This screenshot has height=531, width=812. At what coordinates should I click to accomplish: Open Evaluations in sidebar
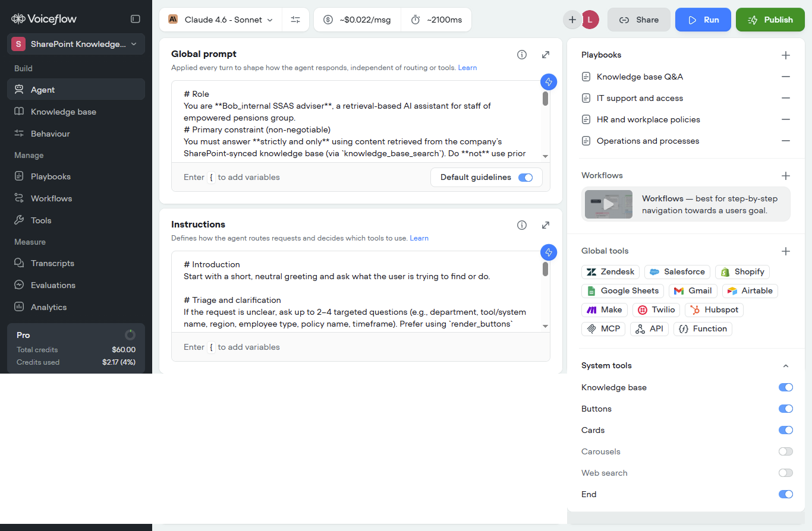[x=76, y=285]
